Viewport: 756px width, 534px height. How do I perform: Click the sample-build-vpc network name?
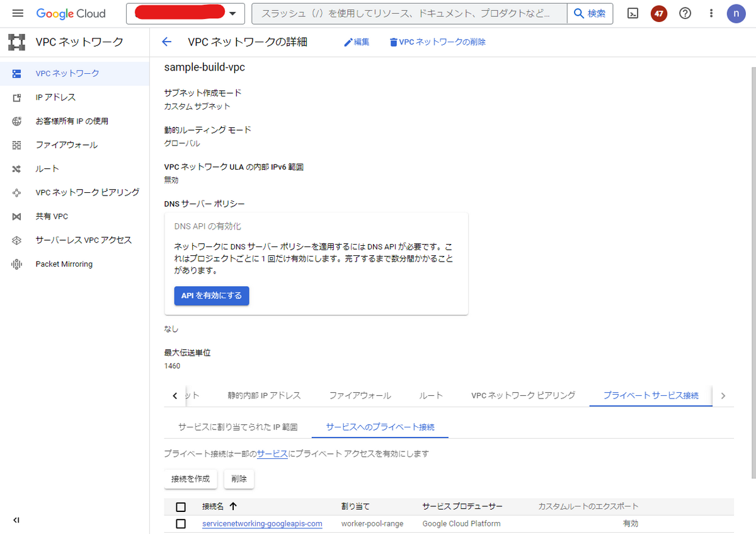coord(204,67)
